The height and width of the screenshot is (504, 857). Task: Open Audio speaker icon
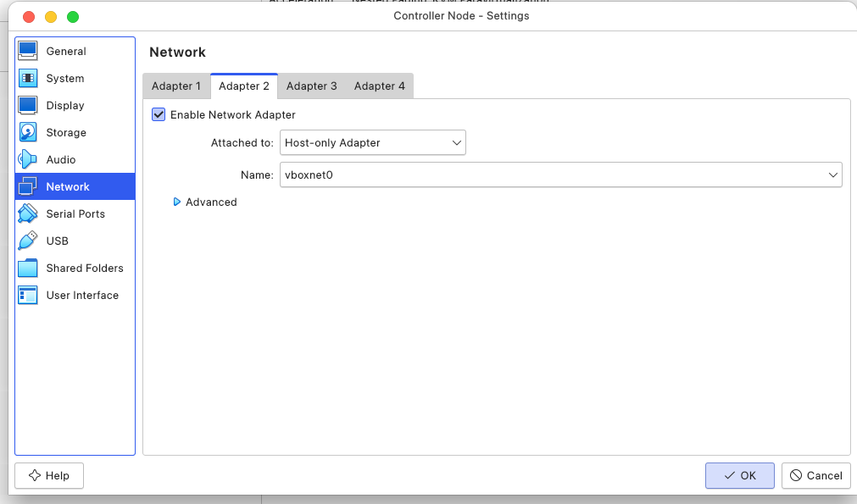coord(28,159)
